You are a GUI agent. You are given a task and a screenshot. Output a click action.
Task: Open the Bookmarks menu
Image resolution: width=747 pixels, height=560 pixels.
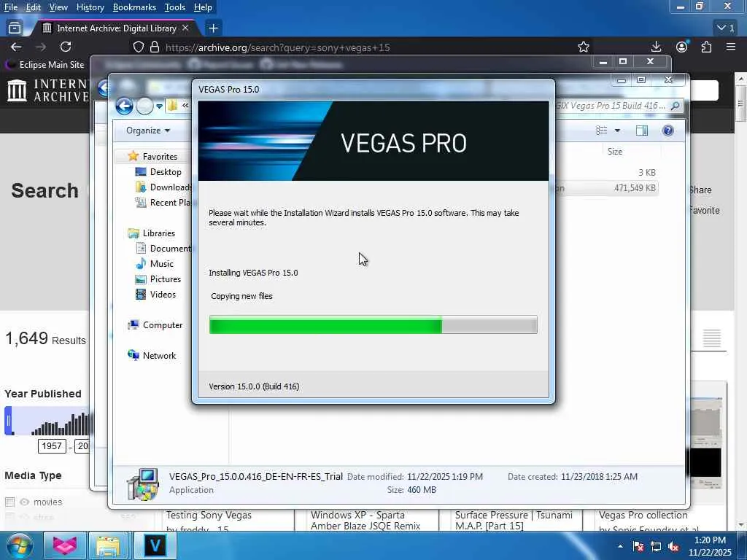pos(134,7)
